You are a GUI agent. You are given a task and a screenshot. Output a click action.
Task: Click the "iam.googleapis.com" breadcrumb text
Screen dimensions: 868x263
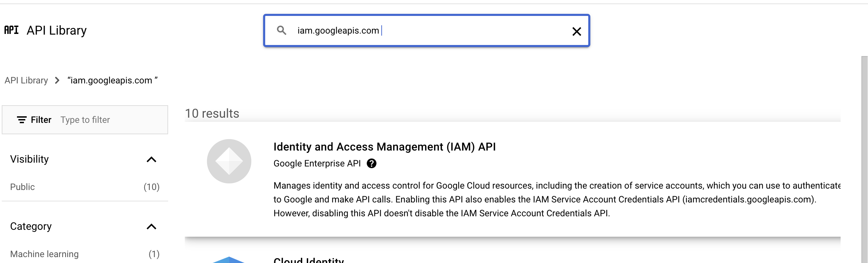112,80
